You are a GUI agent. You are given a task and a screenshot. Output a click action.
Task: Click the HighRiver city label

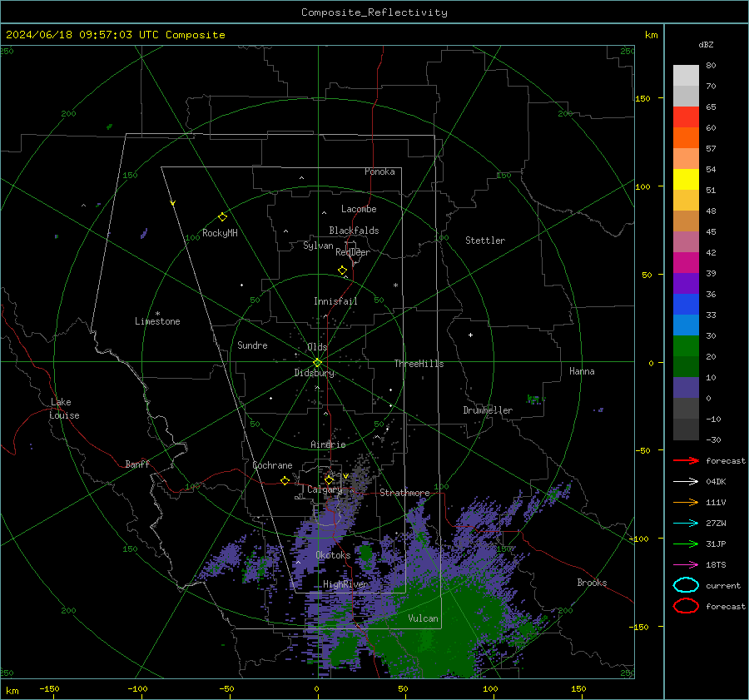(345, 584)
